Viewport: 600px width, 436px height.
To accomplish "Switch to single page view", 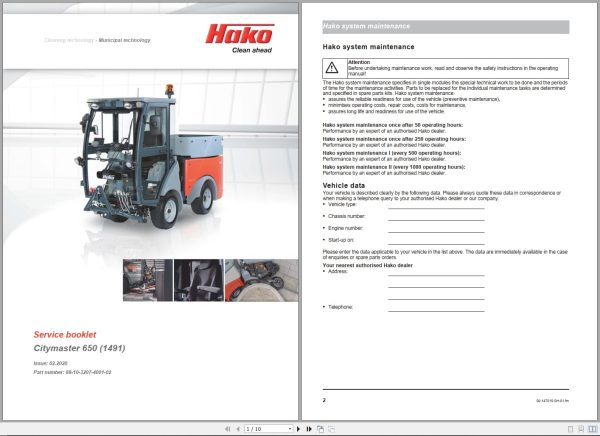I will click(x=571, y=429).
